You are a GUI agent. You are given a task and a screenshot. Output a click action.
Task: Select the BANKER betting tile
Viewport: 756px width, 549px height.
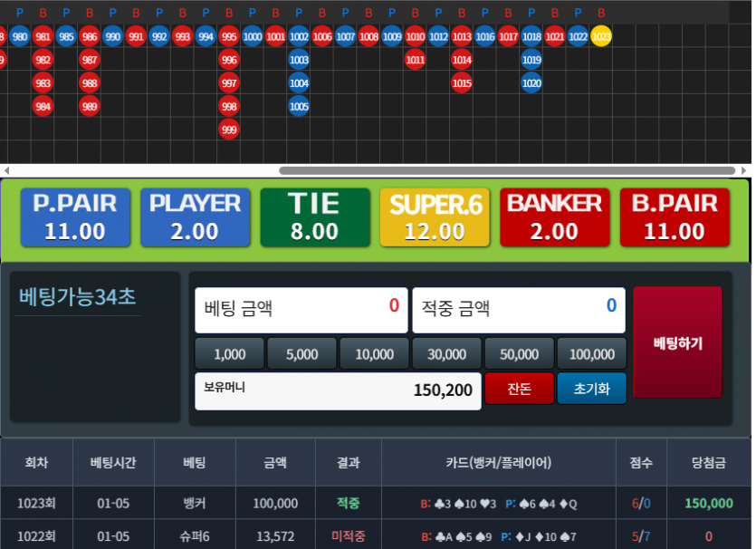tap(554, 217)
